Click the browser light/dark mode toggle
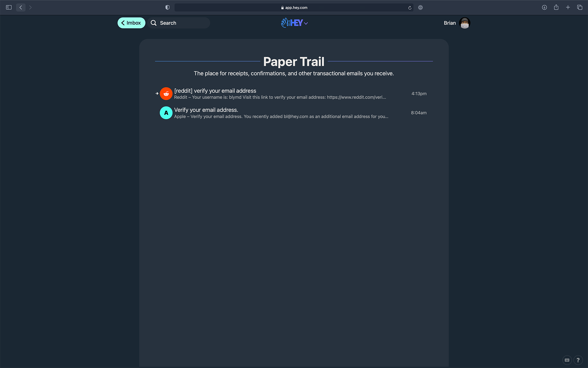Image resolution: width=588 pixels, height=368 pixels. 167,7
